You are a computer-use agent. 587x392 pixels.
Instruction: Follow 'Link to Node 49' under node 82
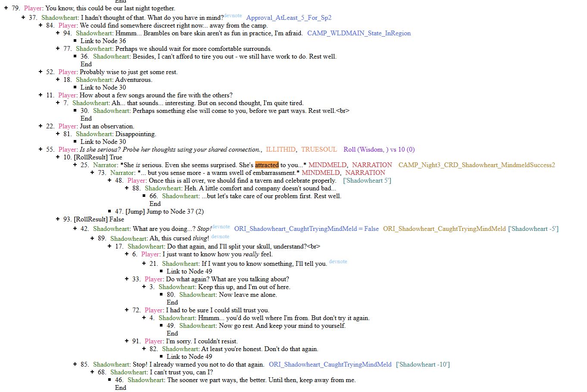[189, 357]
